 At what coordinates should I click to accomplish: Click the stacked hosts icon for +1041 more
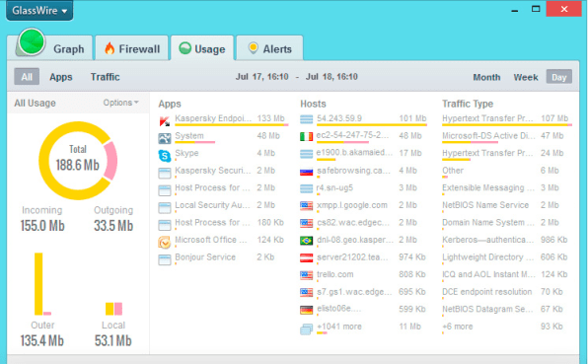point(307,329)
